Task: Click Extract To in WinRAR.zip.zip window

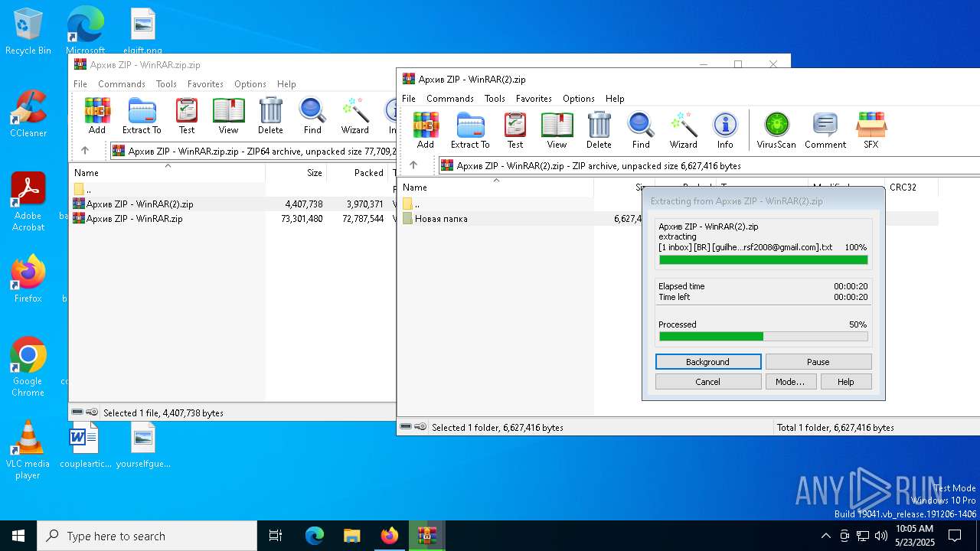Action: tap(142, 116)
